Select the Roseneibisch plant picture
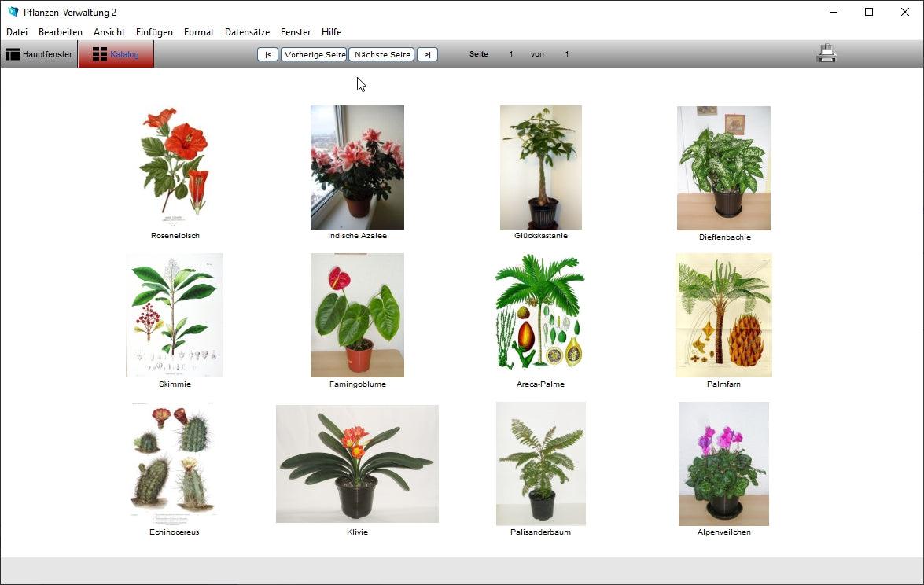Viewport: 924px width, 585px height. [x=175, y=165]
